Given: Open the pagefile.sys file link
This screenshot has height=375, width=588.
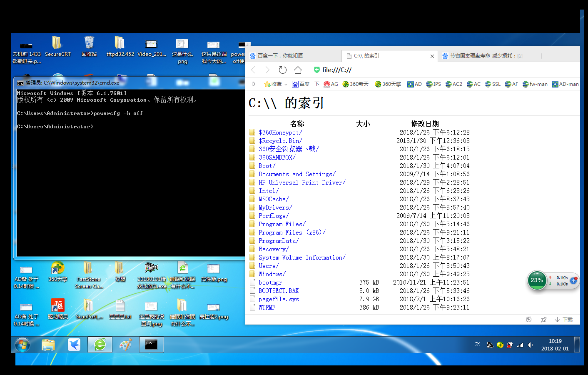Looking at the screenshot, I should 279,299.
